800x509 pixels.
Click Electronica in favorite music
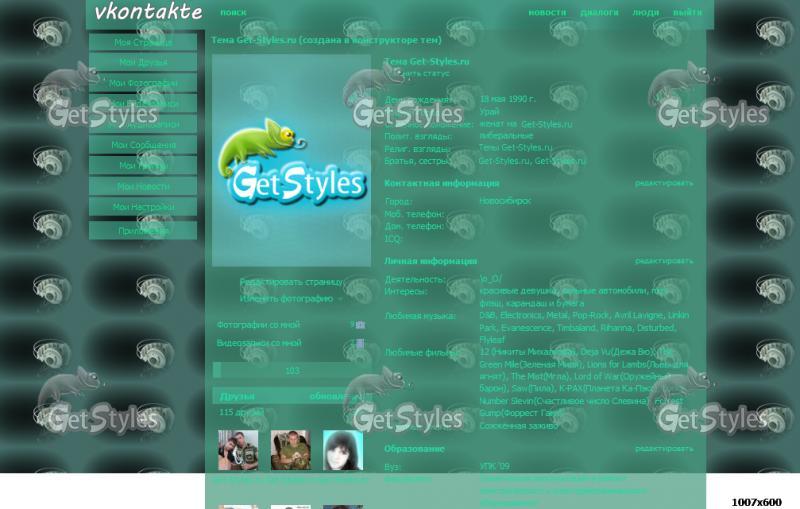[521, 315]
